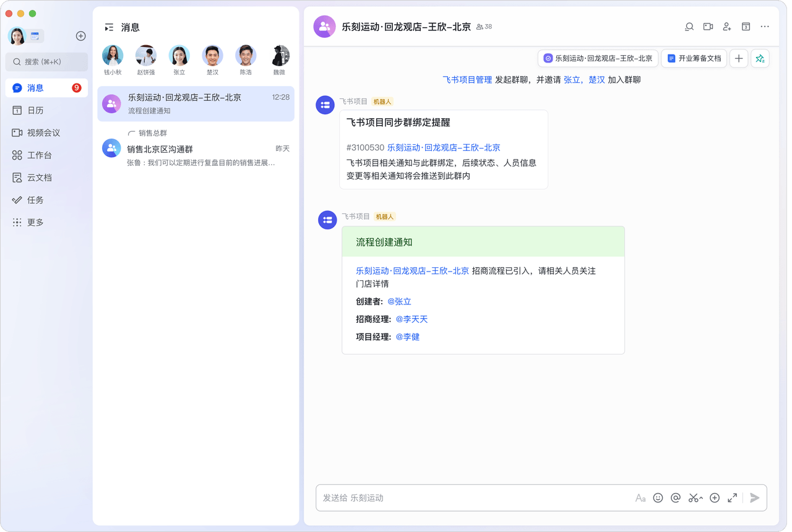Click the @ mention icon

click(676, 498)
